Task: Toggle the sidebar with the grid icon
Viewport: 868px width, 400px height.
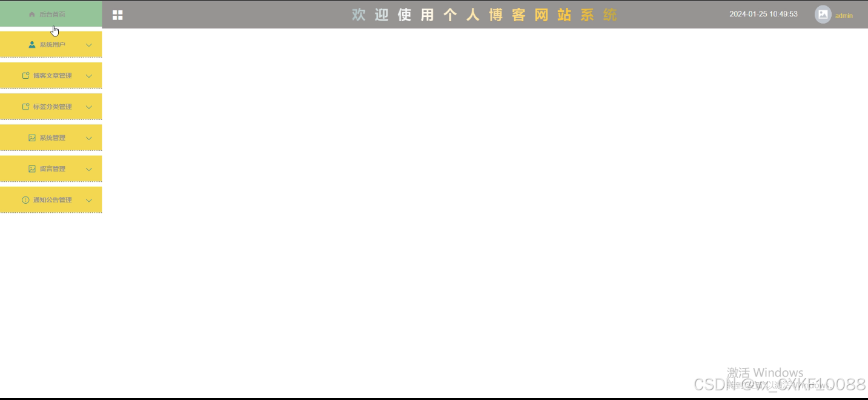Action: coord(118,15)
